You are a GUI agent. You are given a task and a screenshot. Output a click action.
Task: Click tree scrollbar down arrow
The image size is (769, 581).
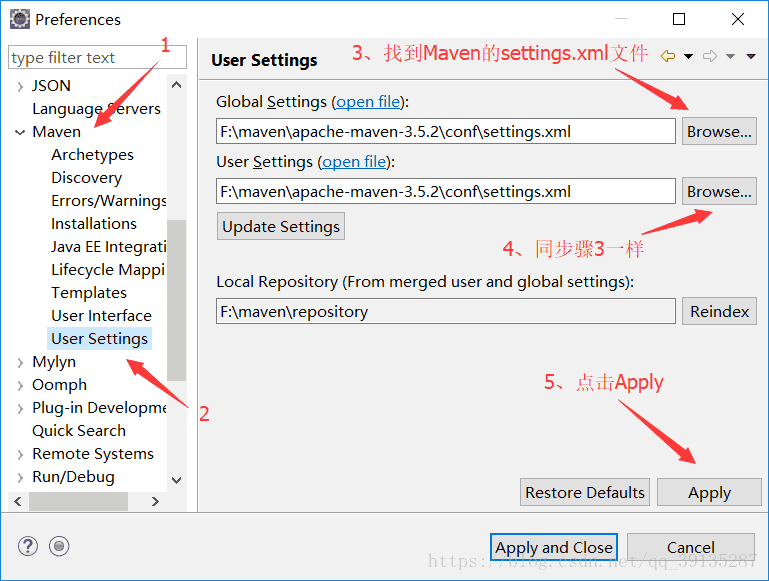tap(177, 480)
